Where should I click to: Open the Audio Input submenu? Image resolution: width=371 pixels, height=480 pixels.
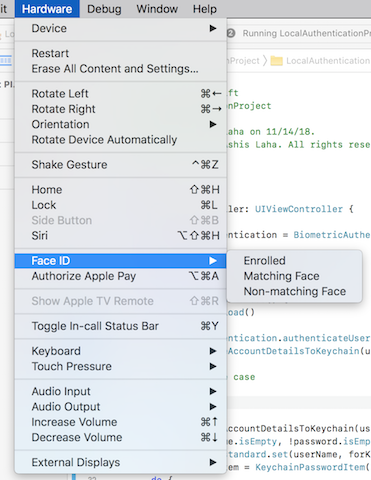[121, 391]
